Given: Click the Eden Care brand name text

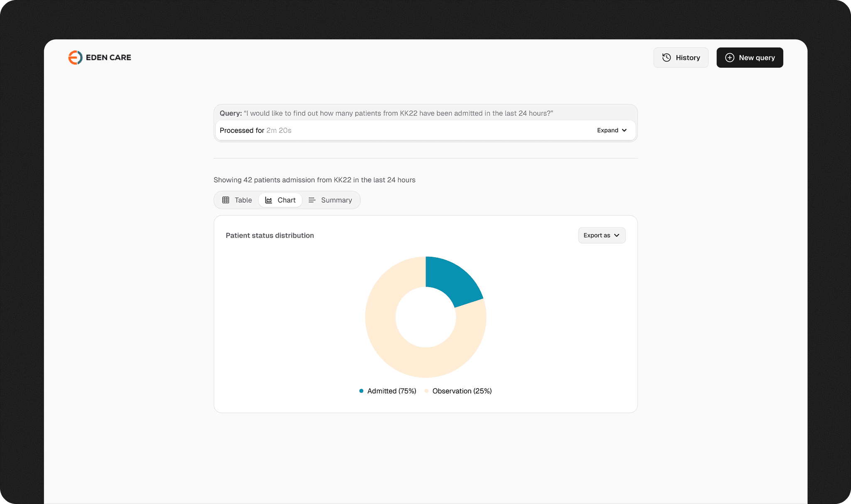Looking at the screenshot, I should pos(108,57).
